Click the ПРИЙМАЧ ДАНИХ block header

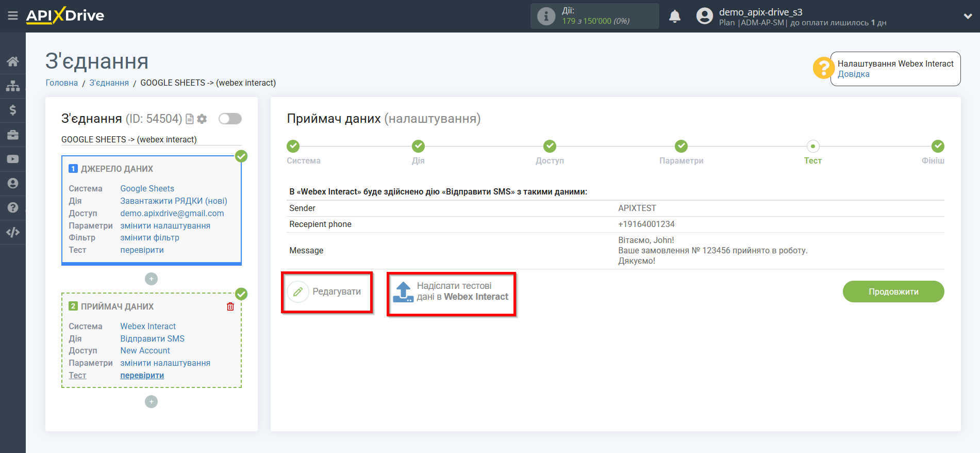pos(117,307)
